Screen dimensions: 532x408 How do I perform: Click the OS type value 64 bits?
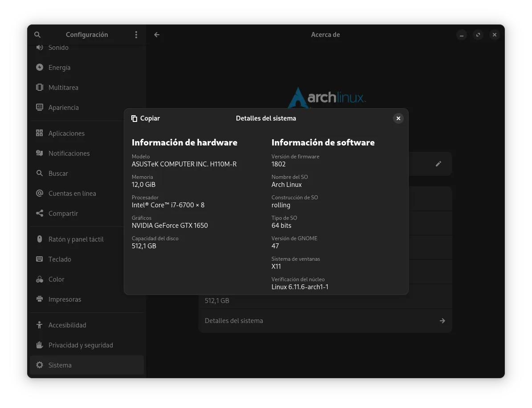(x=281, y=226)
